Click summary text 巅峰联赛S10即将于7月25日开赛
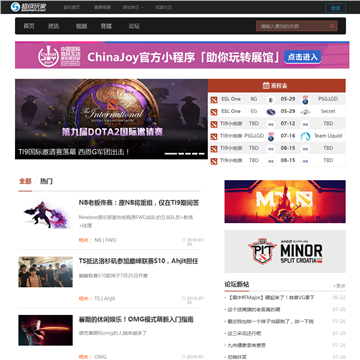The width and height of the screenshot is (360, 360). [113, 276]
